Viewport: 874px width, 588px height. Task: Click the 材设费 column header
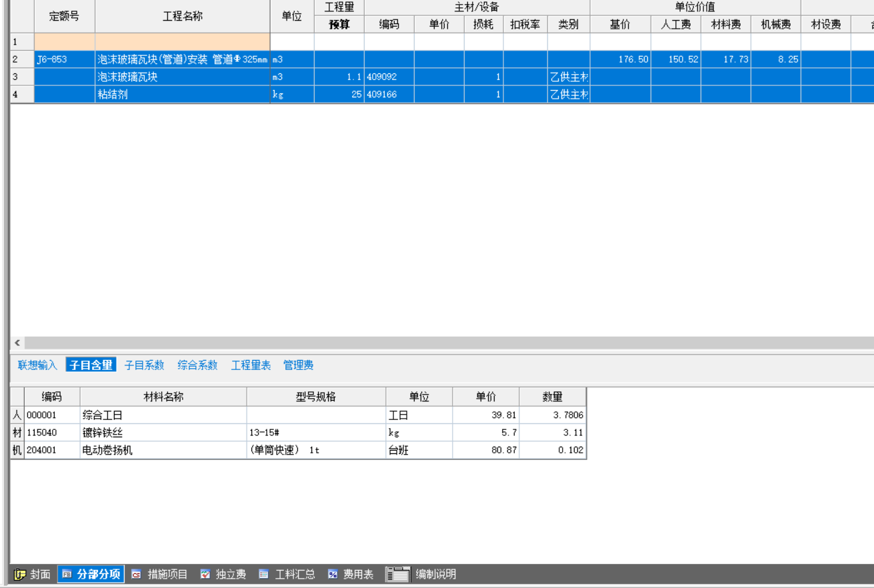(x=826, y=25)
